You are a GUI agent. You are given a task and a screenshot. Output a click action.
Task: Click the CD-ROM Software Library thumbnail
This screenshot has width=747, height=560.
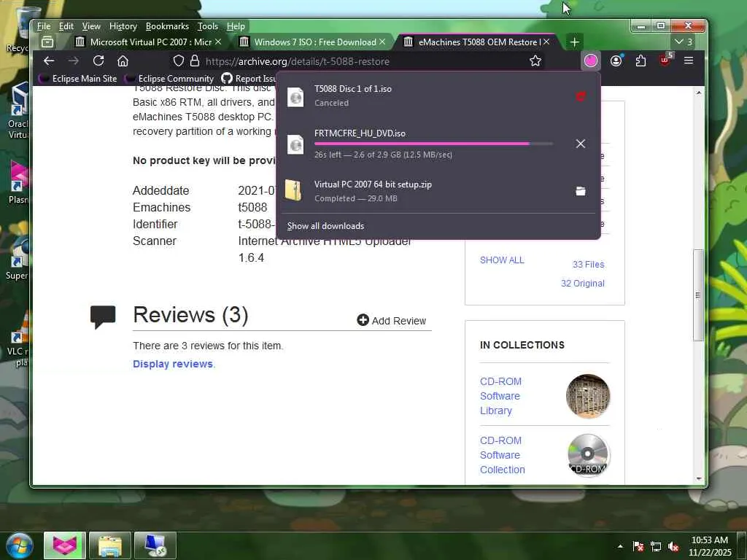point(588,396)
